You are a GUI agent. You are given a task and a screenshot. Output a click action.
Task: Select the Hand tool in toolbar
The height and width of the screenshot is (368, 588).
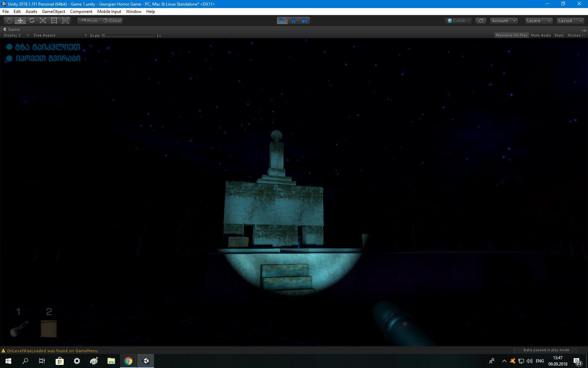[x=9, y=21]
